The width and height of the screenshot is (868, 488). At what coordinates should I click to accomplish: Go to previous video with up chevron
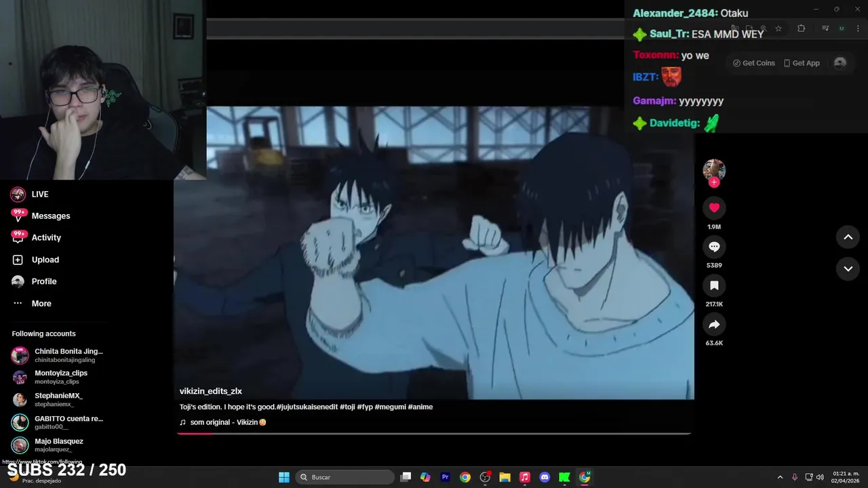pos(848,237)
